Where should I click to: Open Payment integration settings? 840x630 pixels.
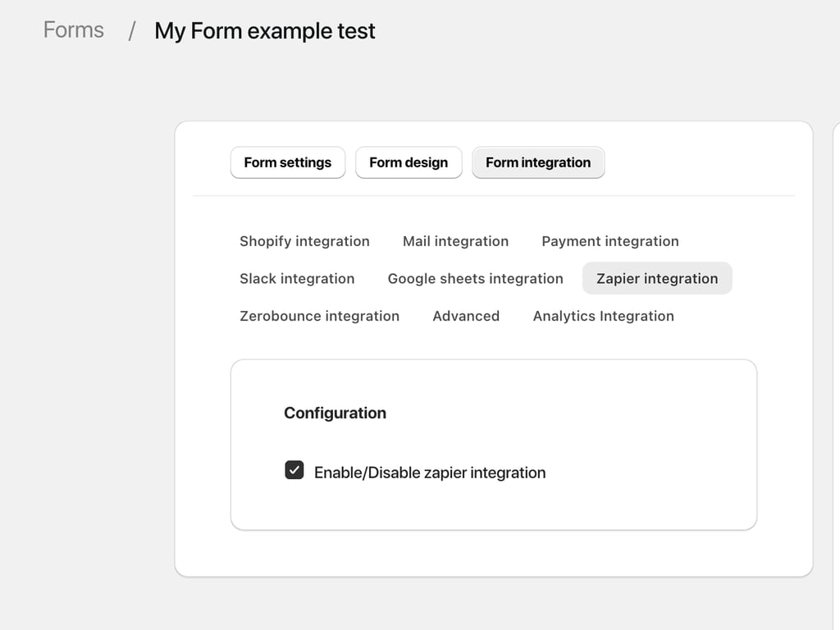pos(610,241)
